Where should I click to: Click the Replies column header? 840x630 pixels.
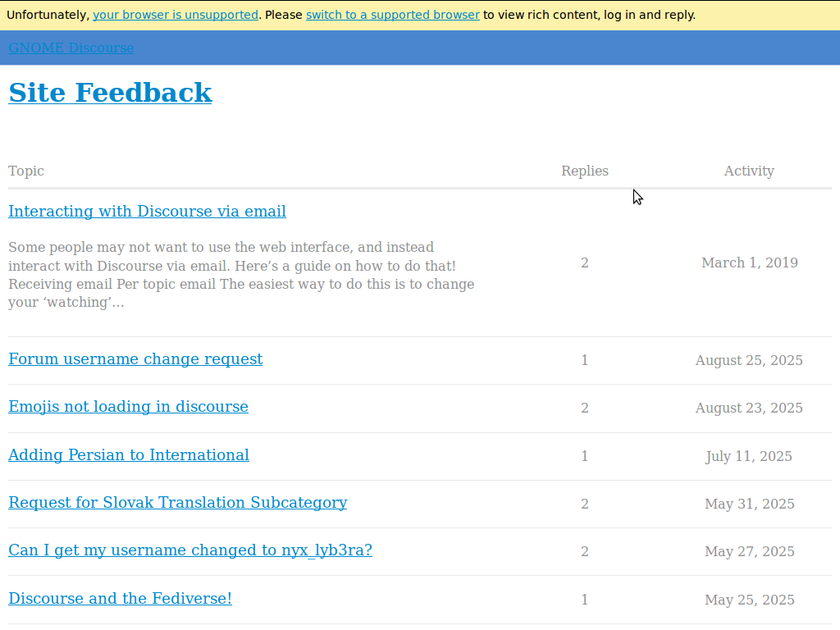(x=584, y=171)
